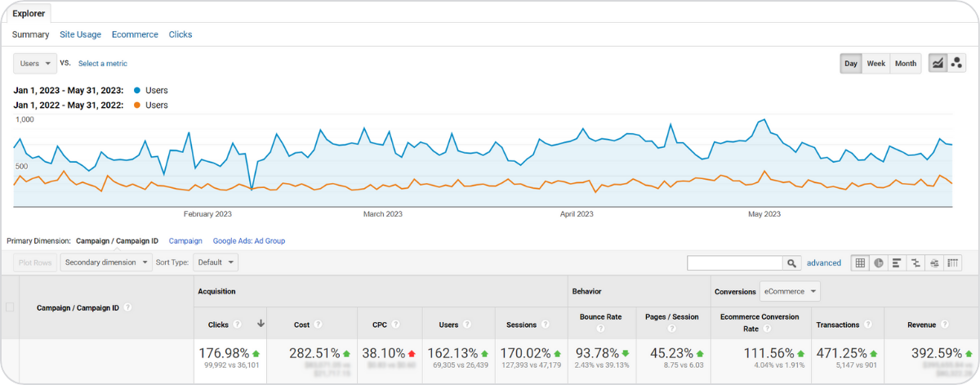Open the Ecommerce tab

[135, 34]
